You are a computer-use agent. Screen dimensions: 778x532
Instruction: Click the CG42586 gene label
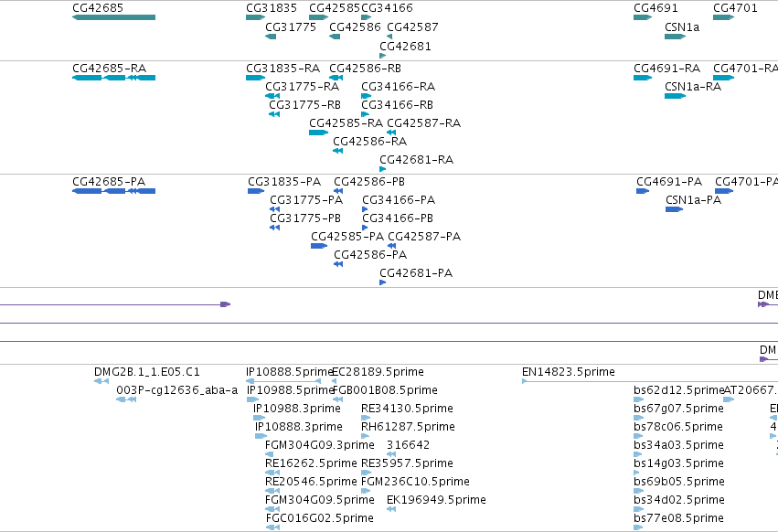click(356, 27)
